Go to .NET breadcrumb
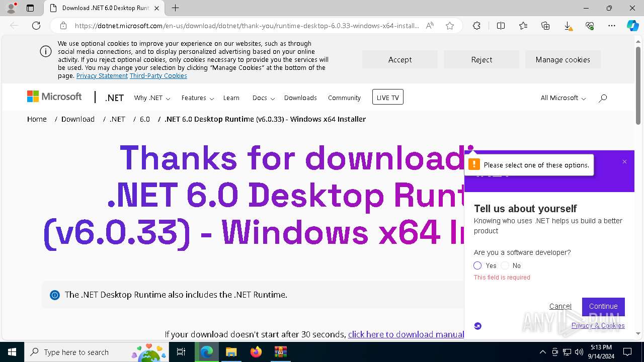Viewport: 644px width, 362px height. click(117, 119)
